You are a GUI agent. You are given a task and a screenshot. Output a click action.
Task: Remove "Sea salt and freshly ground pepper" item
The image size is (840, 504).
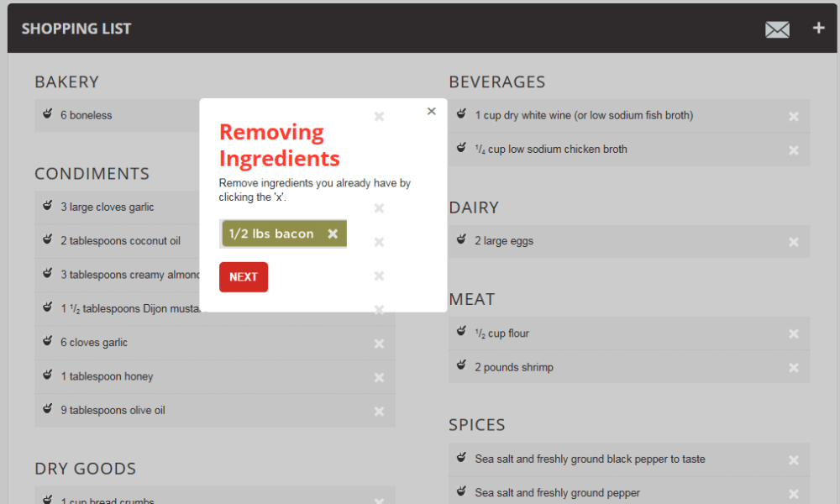click(793, 493)
